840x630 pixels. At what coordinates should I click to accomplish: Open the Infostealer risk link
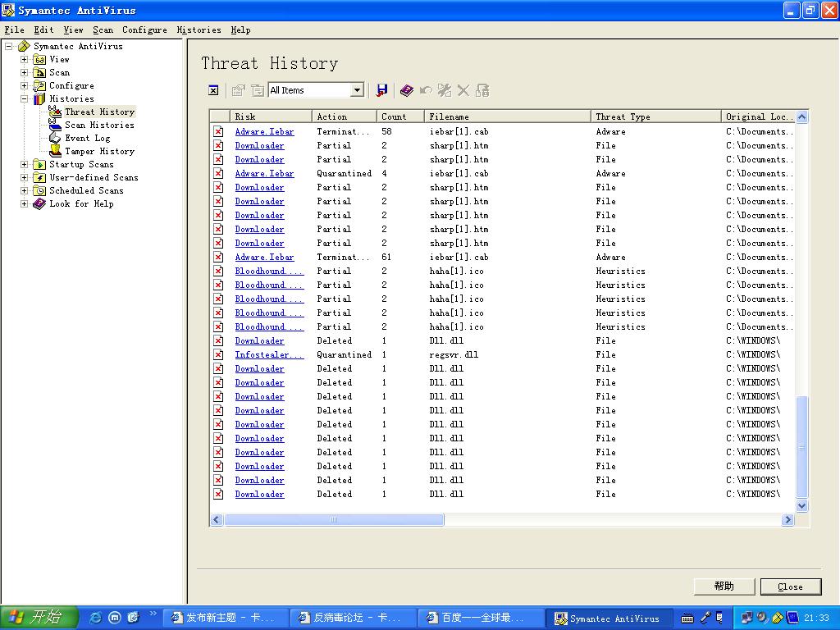pos(269,355)
